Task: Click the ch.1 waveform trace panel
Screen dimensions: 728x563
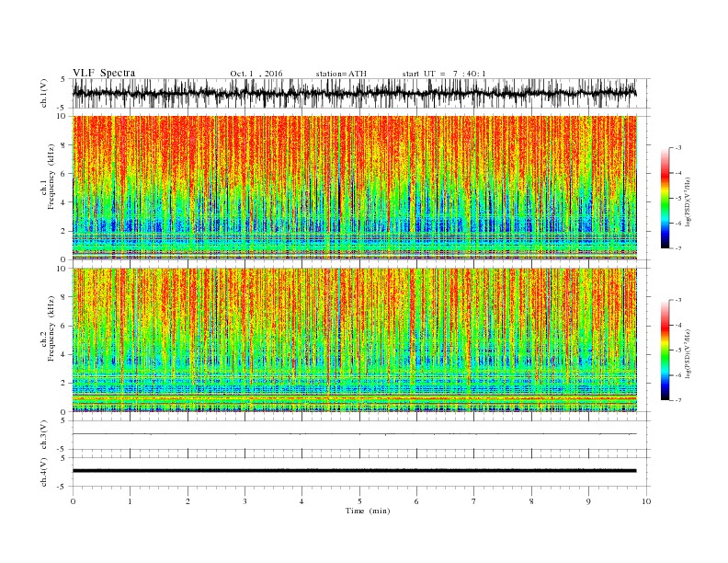Action: click(361, 93)
